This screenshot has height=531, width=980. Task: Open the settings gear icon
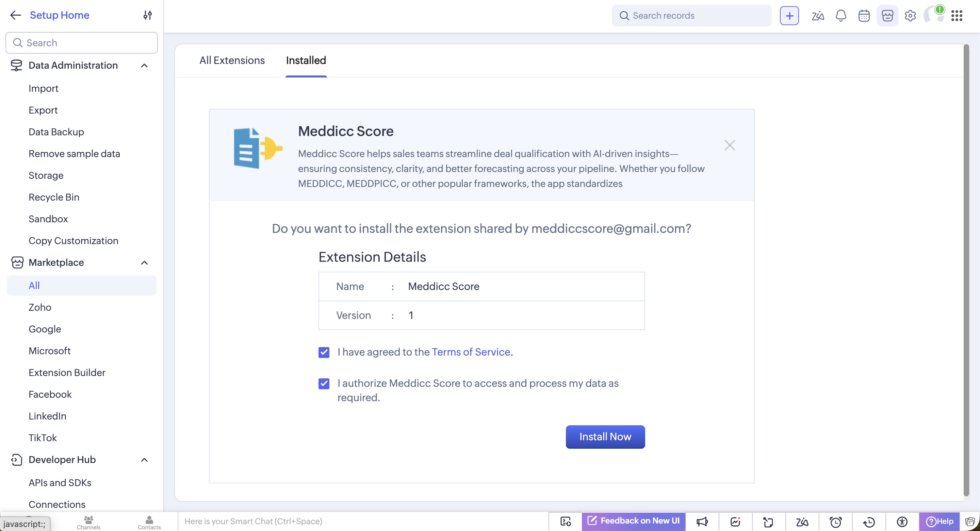pos(910,16)
